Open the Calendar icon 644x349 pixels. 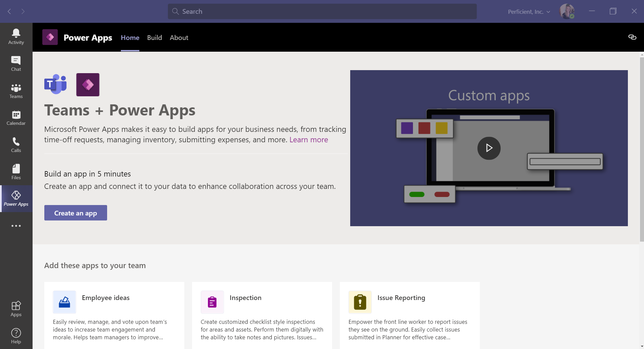(x=16, y=118)
